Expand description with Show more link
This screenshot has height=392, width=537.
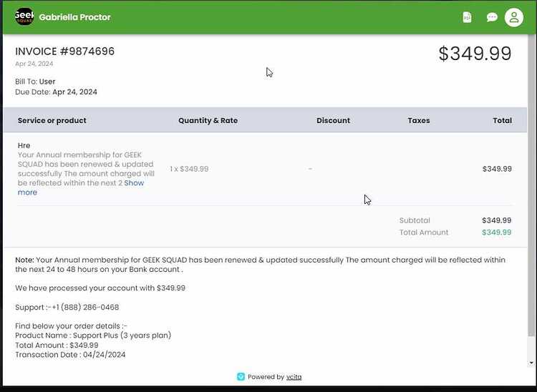tap(81, 187)
